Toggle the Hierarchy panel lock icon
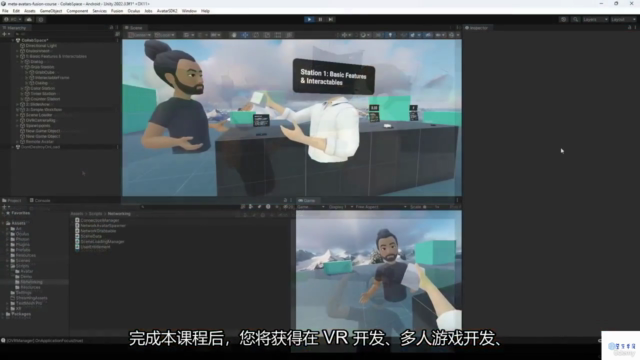The width and height of the screenshot is (640, 360). point(111,28)
